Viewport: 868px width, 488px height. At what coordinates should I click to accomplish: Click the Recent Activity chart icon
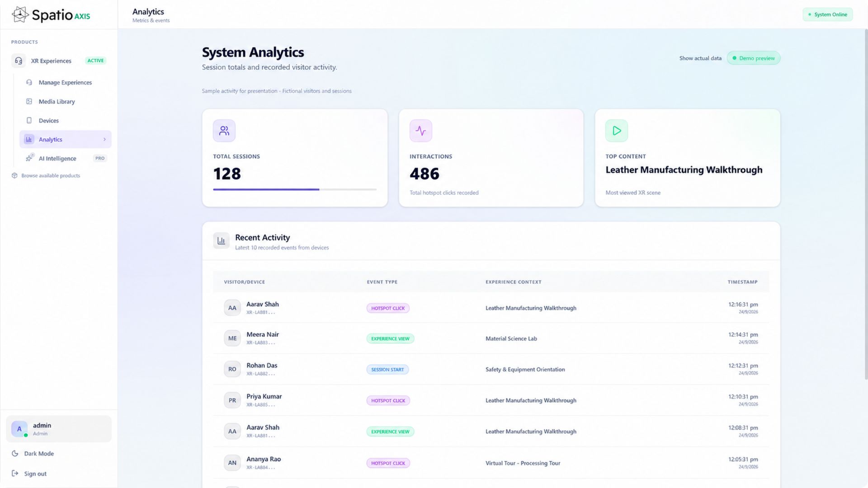(221, 241)
